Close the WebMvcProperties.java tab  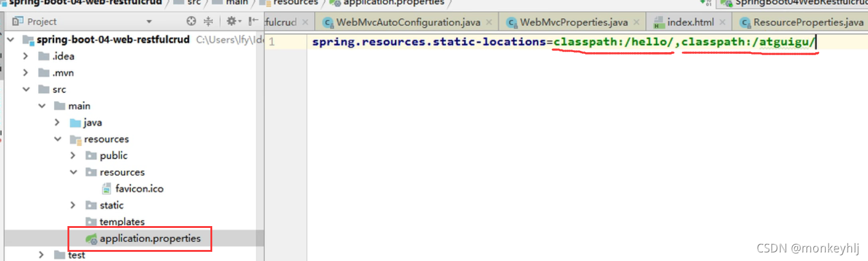click(x=636, y=23)
